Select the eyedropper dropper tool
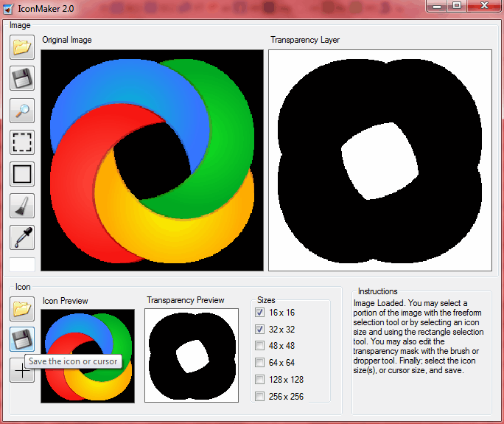Viewport: 504px width, 424px height. pyautogui.click(x=22, y=237)
